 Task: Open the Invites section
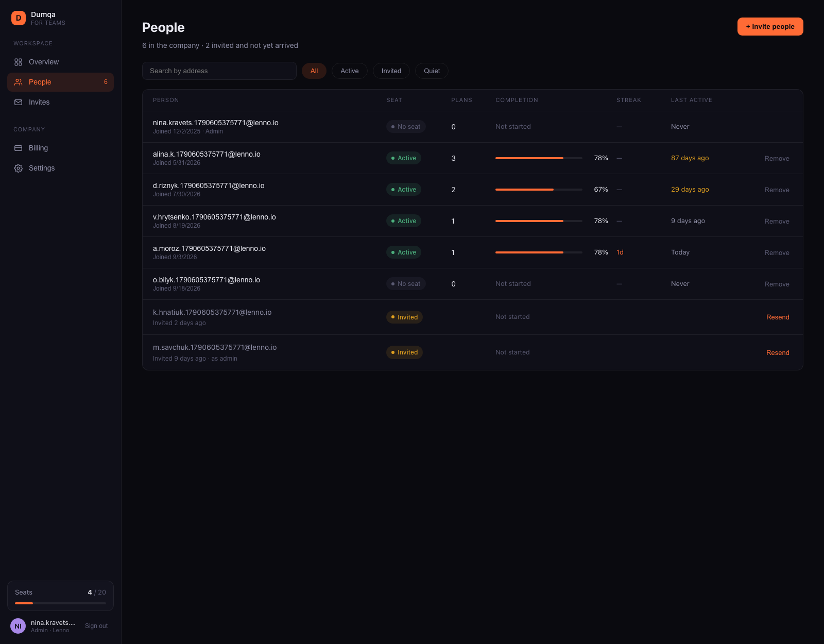pos(60,102)
